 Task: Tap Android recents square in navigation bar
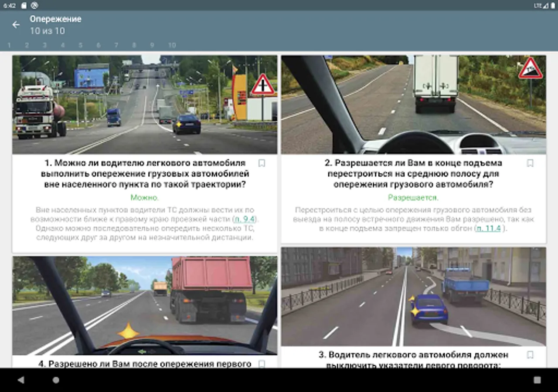[537, 380]
